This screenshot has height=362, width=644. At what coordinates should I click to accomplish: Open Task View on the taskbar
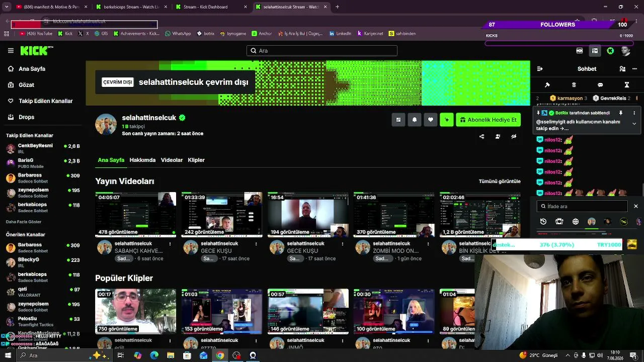click(121, 355)
